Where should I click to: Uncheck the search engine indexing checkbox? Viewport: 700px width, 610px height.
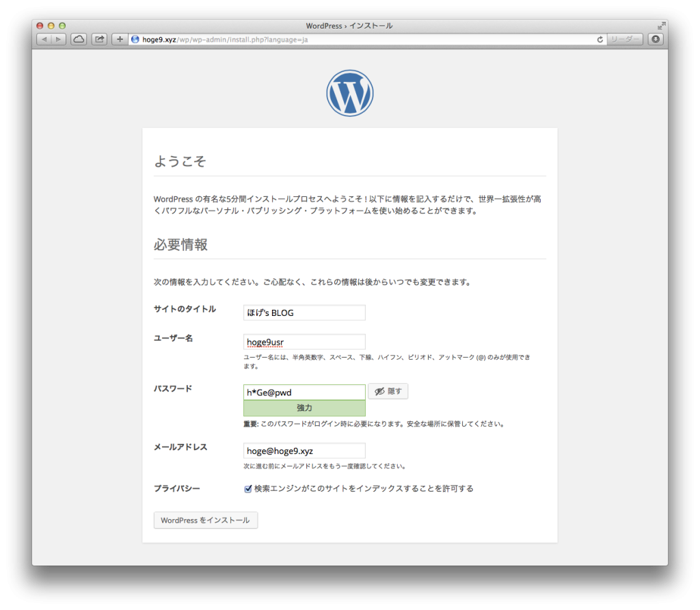(x=248, y=488)
